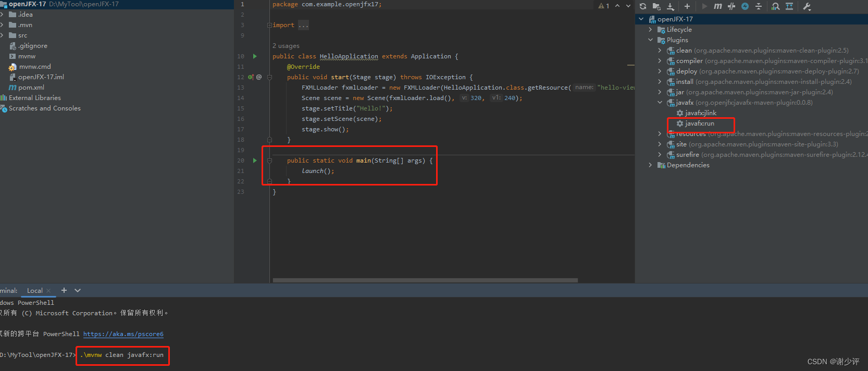The width and height of the screenshot is (868, 371).
Task: Click run gutter icon beside main method
Action: [255, 160]
